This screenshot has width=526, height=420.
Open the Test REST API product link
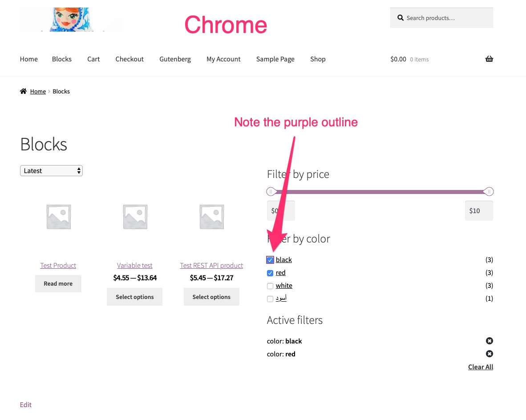click(211, 265)
